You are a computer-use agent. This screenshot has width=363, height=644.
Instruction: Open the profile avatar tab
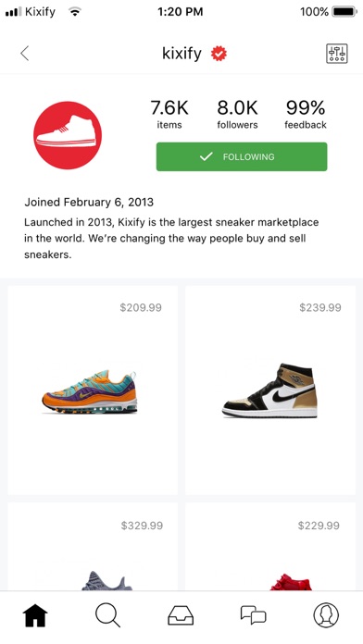[326, 615]
